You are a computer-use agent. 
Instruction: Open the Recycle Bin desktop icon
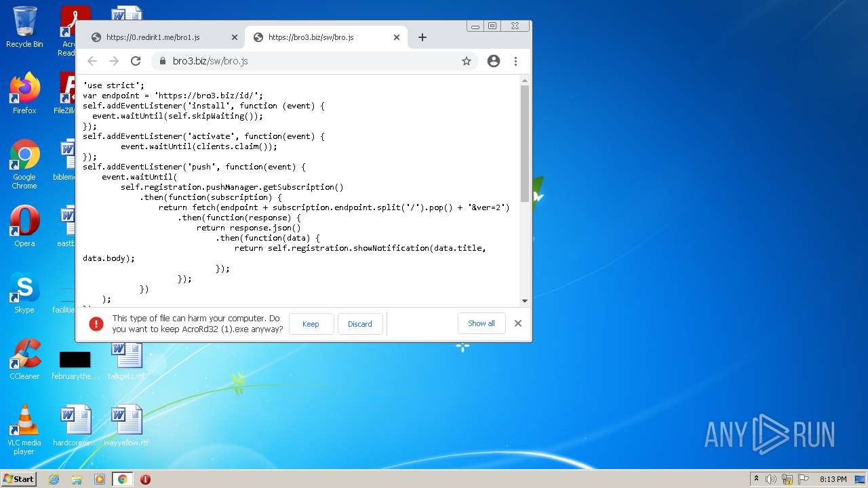pos(24,27)
